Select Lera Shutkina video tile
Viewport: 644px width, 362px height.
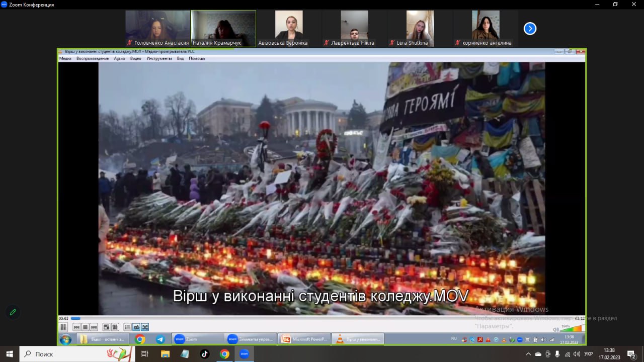420,29
